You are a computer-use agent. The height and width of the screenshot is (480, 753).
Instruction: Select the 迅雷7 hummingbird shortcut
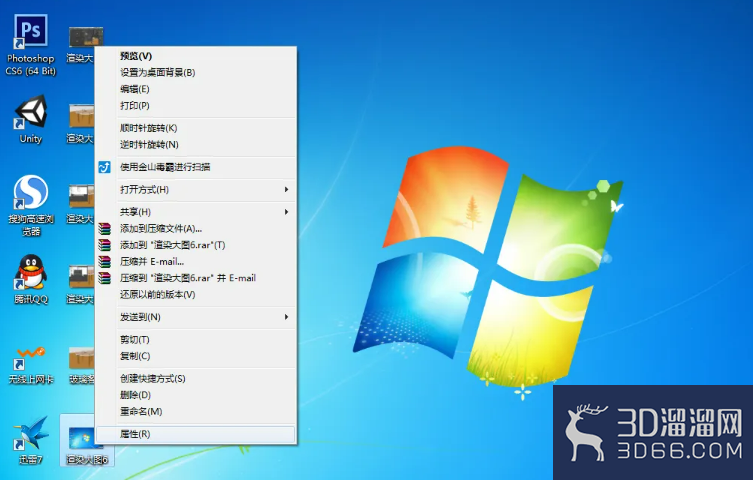click(x=31, y=440)
